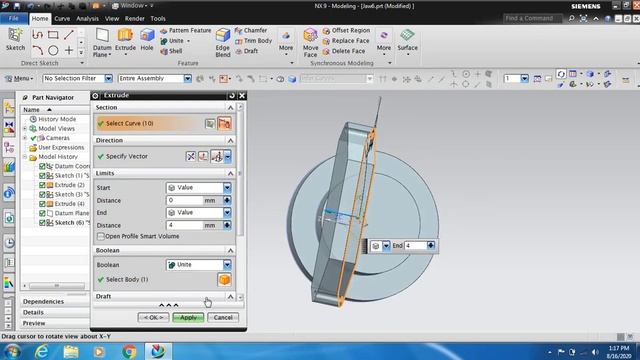Image resolution: width=640 pixels, height=360 pixels.
Task: Open File Explorer from taskbar
Action: click(71, 351)
